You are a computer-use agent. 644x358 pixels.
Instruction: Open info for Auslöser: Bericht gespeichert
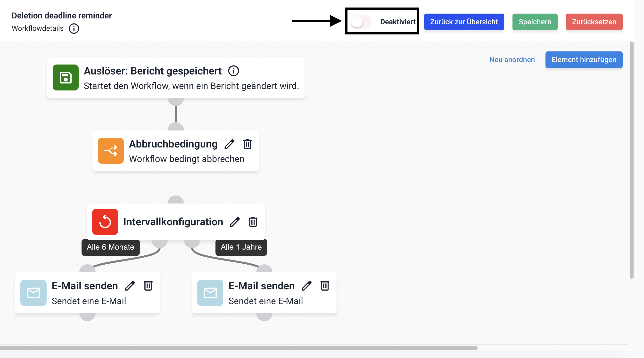[x=233, y=71]
